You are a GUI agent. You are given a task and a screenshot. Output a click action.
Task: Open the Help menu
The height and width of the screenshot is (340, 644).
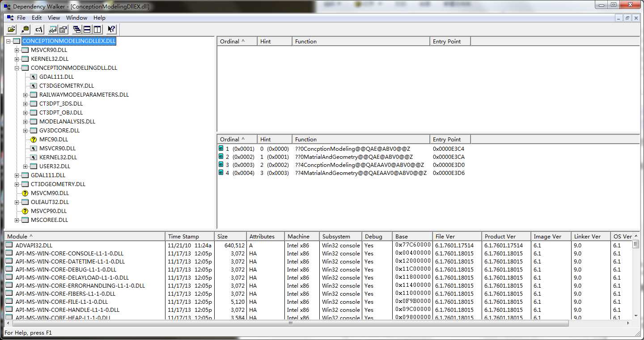tap(99, 18)
